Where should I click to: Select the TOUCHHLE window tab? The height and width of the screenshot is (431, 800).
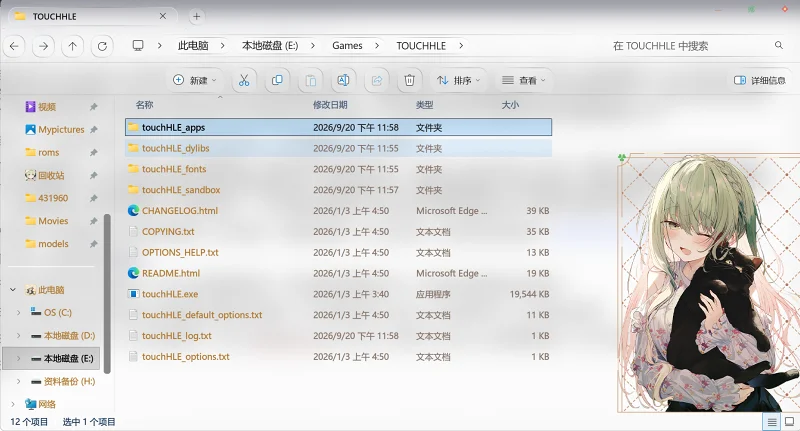point(92,16)
